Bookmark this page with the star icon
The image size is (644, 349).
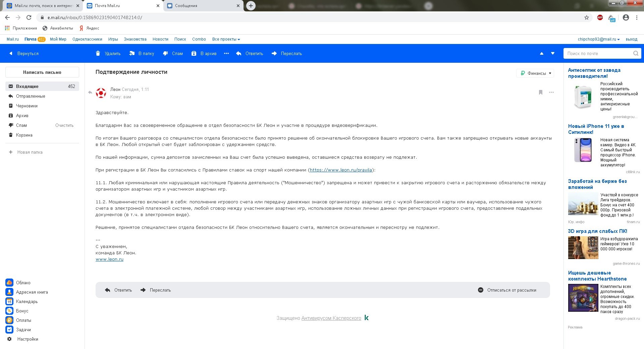pyautogui.click(x=587, y=17)
